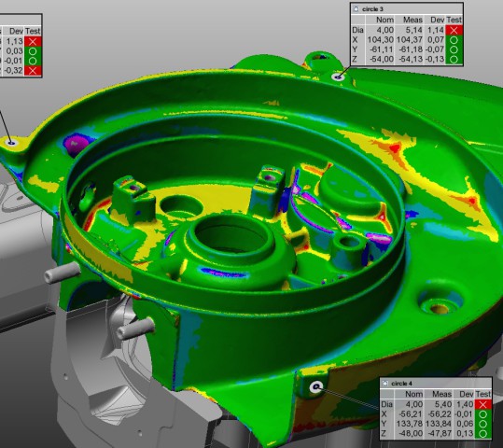The image size is (503, 448).
Task: Click the deviation value 1,40 in circle 4
Action: pos(465,404)
